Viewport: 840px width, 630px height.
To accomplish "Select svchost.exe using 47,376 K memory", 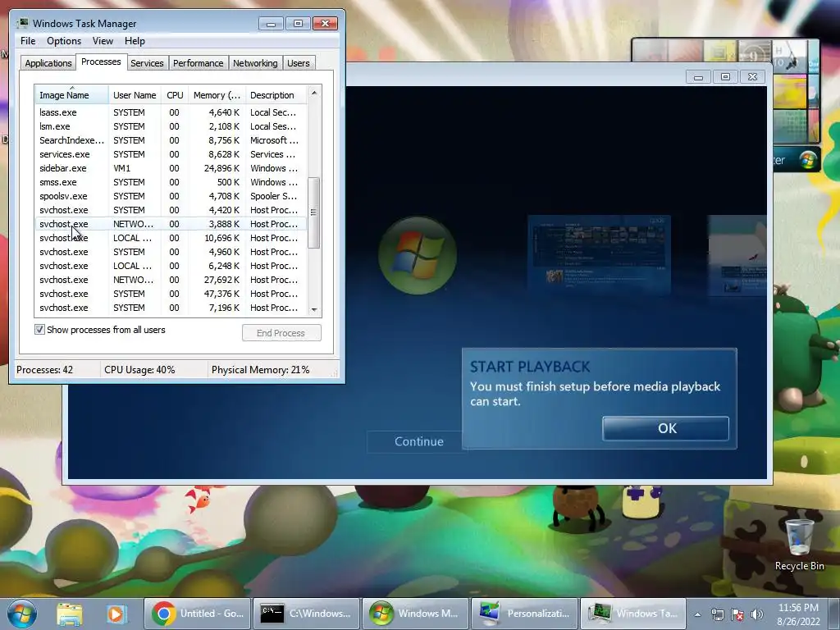I will tap(171, 294).
